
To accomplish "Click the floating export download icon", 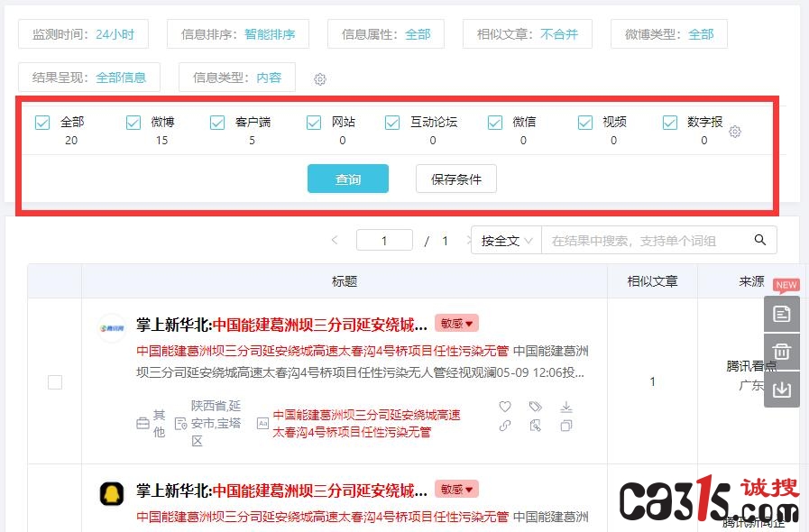I will [x=782, y=389].
